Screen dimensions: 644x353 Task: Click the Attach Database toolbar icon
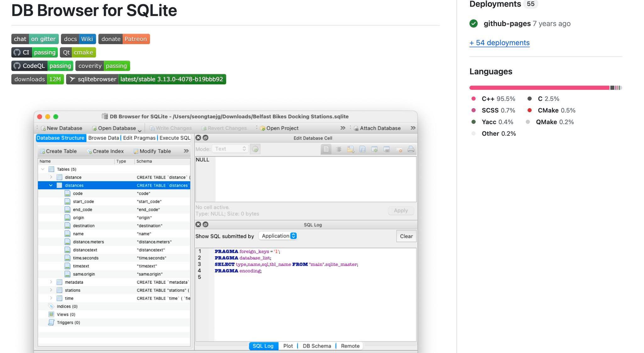tap(356, 128)
